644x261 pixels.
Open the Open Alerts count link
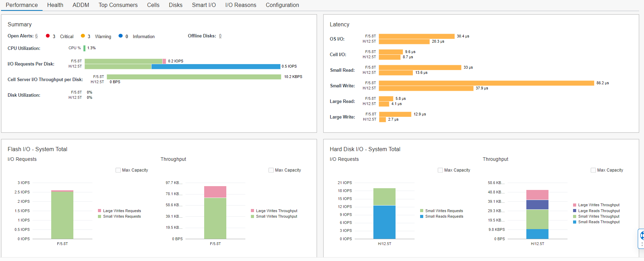tap(36, 36)
